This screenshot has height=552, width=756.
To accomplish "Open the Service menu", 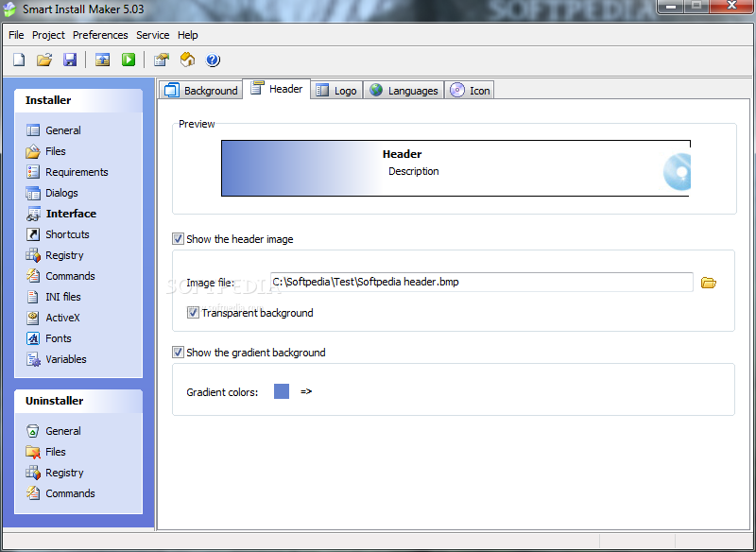I will coord(153,35).
